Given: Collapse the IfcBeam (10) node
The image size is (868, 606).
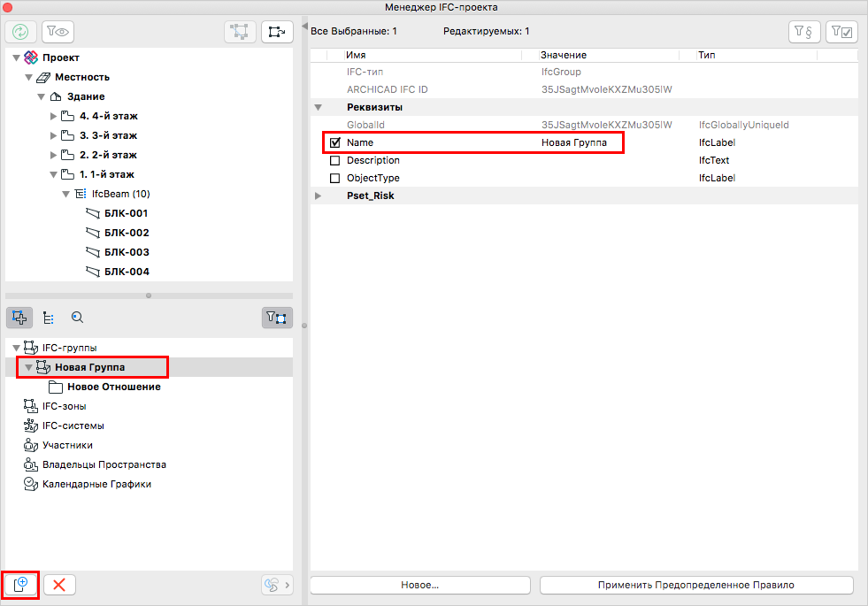Looking at the screenshot, I should point(65,195).
